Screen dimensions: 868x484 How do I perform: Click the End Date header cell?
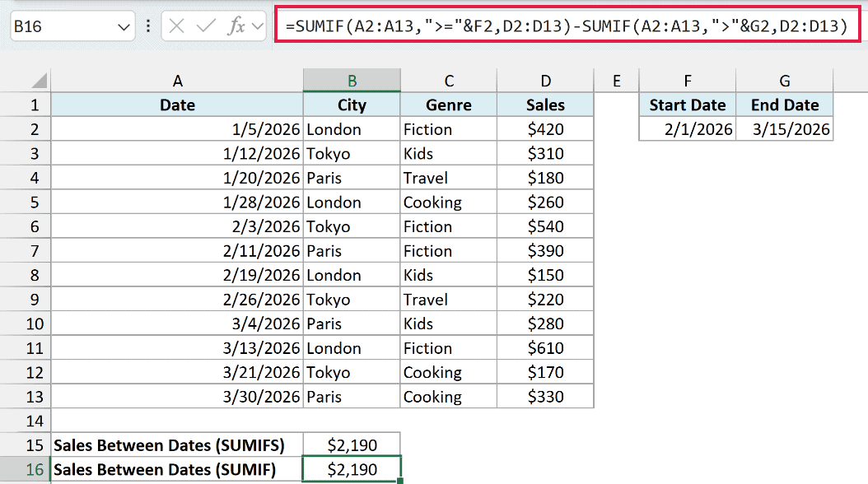click(784, 105)
